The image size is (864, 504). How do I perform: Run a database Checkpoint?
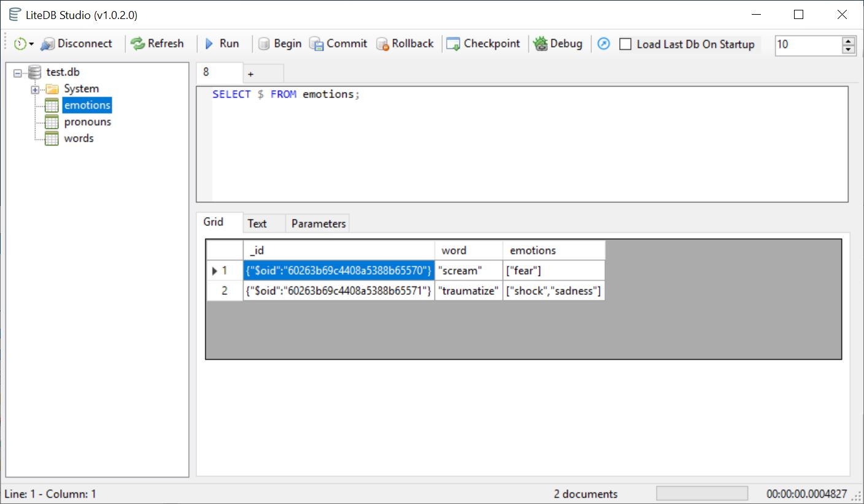484,44
